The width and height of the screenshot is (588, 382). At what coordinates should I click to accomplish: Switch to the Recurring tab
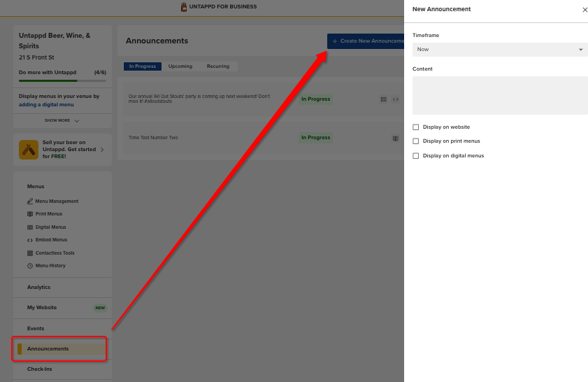[218, 66]
